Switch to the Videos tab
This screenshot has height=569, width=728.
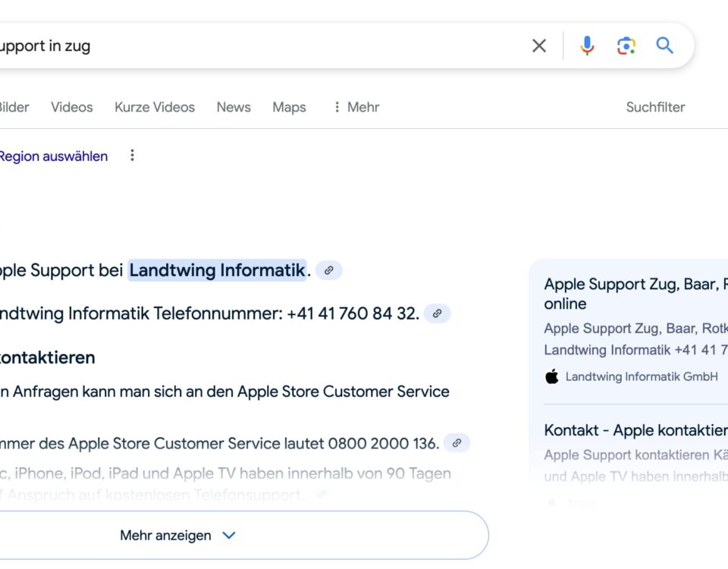tap(72, 107)
